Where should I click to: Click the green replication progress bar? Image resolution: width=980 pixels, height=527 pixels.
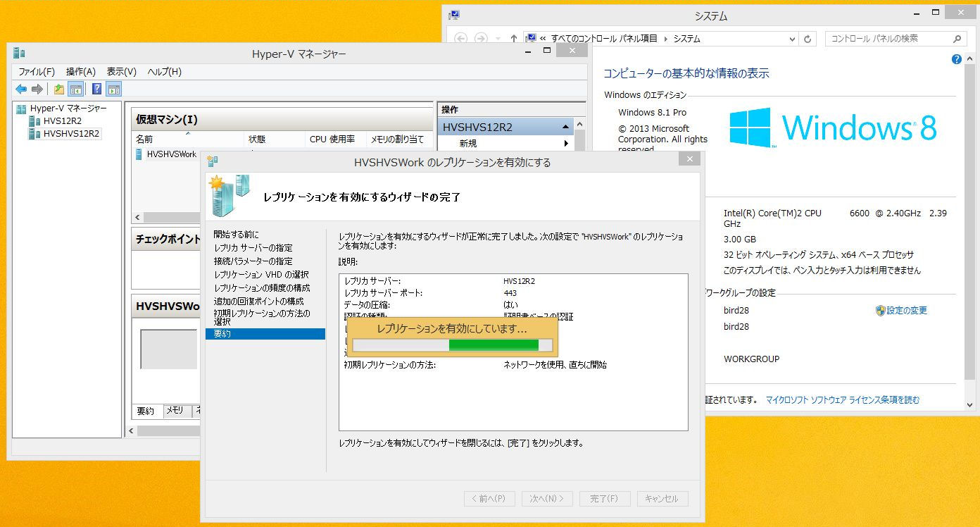[x=451, y=345]
